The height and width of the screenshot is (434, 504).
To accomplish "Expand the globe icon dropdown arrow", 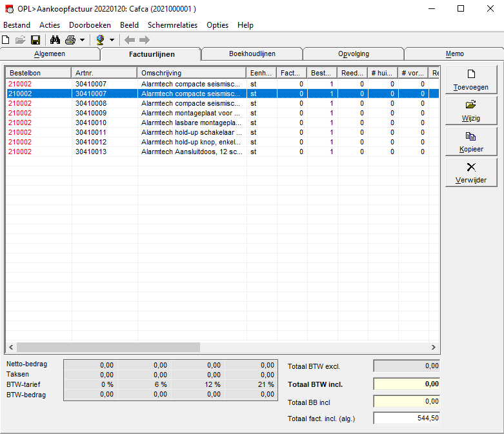I will (x=112, y=40).
